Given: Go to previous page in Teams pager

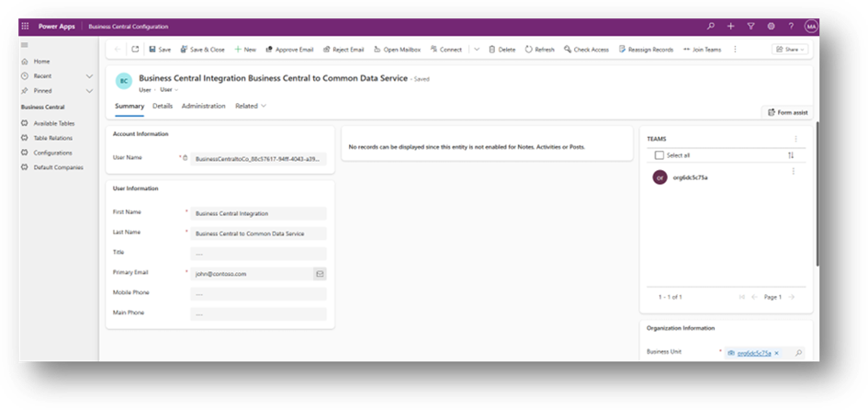Looking at the screenshot, I should coord(754,298).
